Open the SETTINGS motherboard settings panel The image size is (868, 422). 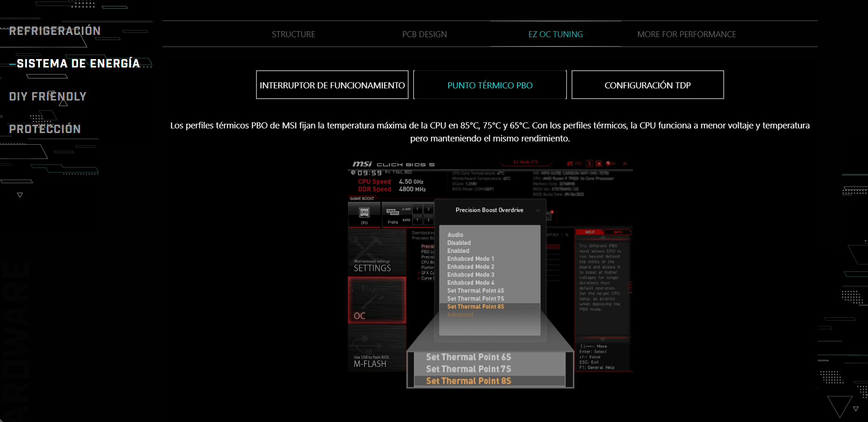tap(377, 252)
